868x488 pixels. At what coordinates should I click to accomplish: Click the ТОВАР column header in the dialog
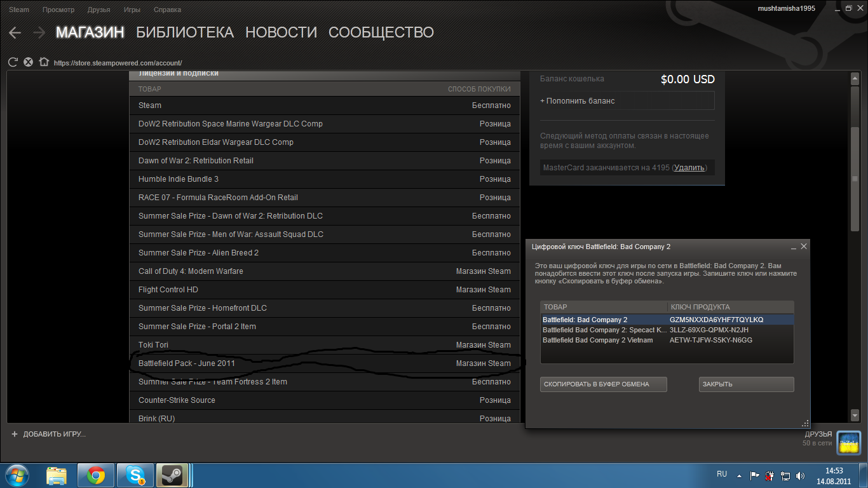coord(604,307)
